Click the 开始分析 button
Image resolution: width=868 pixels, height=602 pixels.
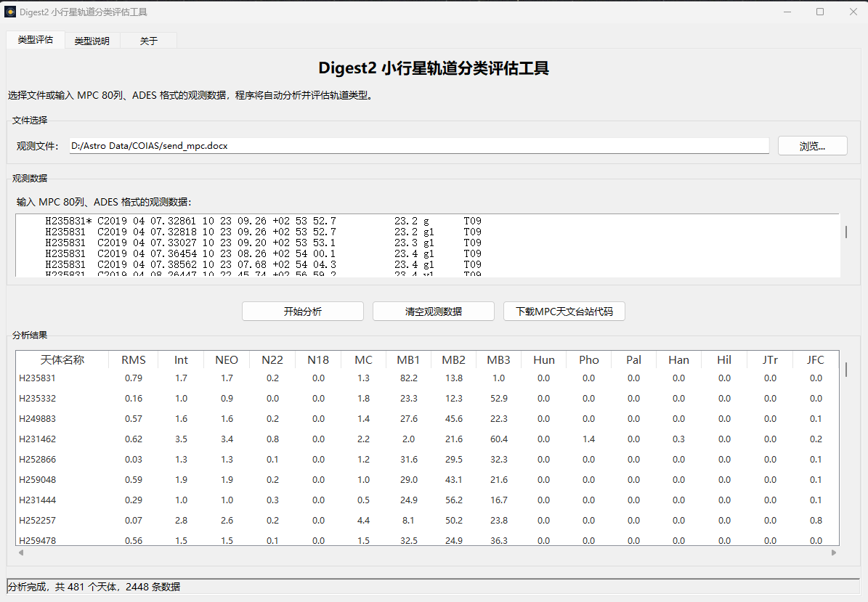pyautogui.click(x=303, y=312)
